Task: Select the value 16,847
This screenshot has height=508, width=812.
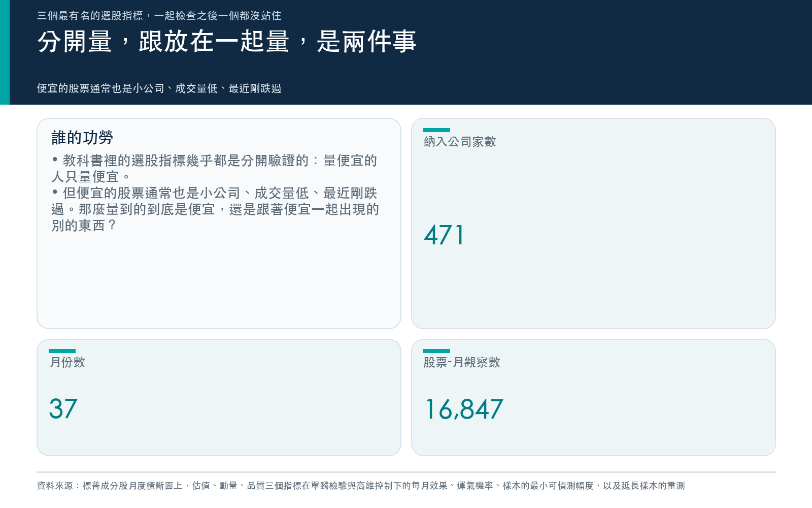Action: [464, 409]
